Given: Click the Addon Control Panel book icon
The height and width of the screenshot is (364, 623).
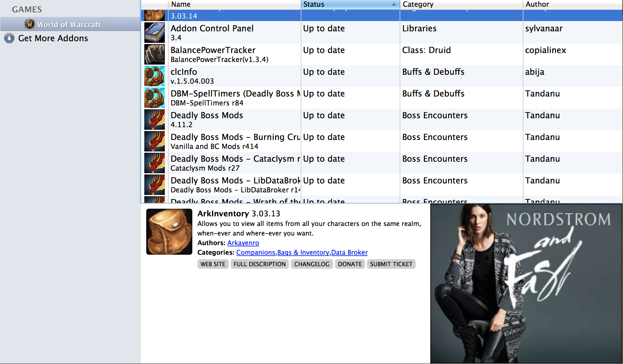Looking at the screenshot, I should [x=155, y=33].
